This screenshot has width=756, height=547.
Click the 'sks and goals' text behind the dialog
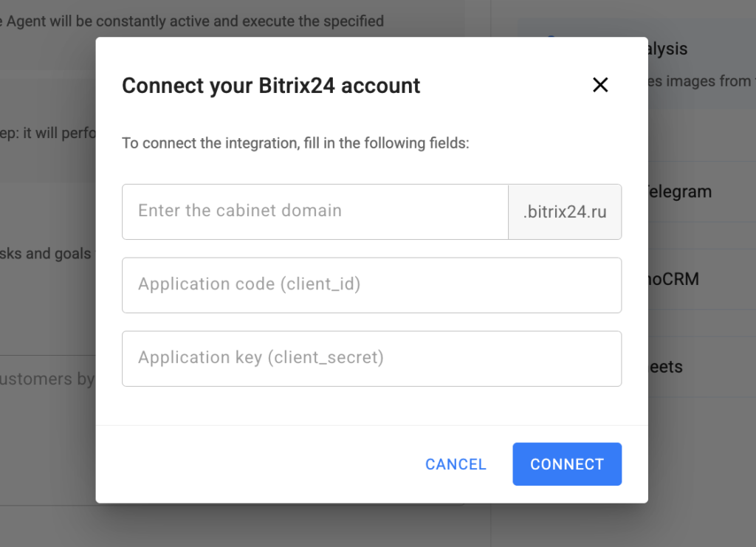tap(46, 254)
